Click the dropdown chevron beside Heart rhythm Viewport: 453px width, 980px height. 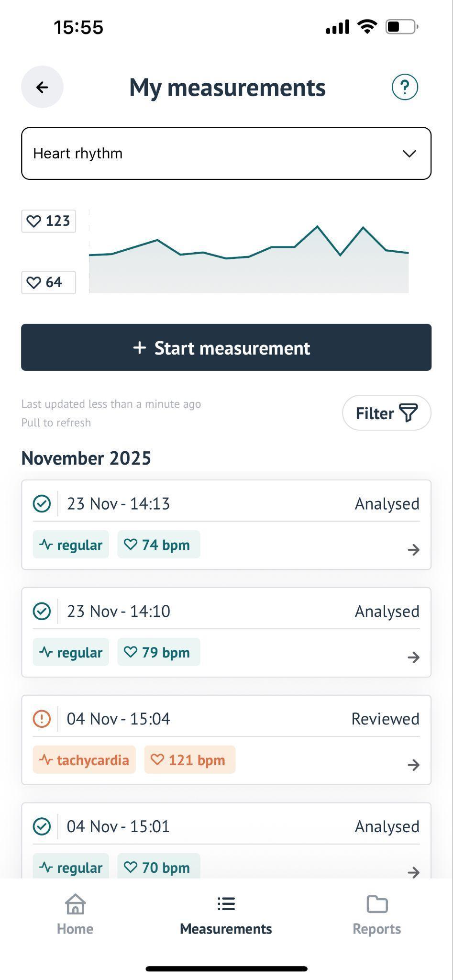click(409, 154)
